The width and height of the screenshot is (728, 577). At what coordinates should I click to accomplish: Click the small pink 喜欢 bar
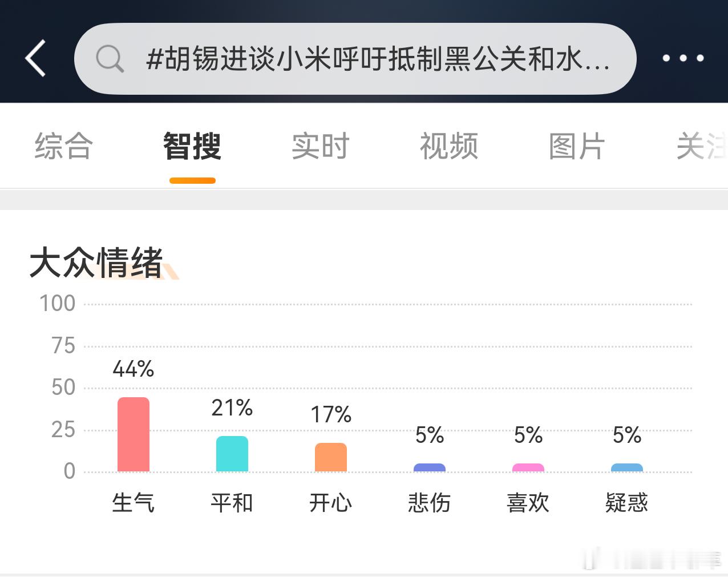point(528,467)
